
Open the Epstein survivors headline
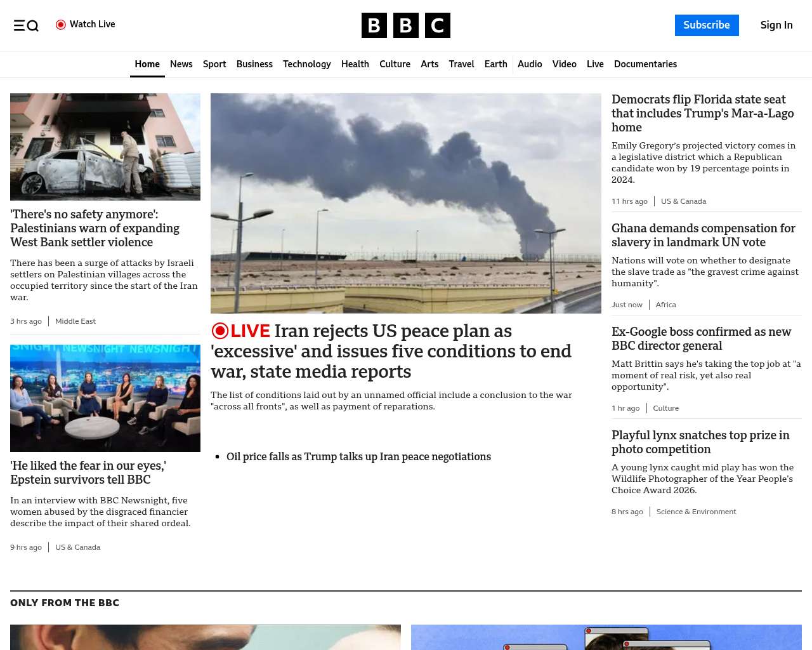coord(88,473)
